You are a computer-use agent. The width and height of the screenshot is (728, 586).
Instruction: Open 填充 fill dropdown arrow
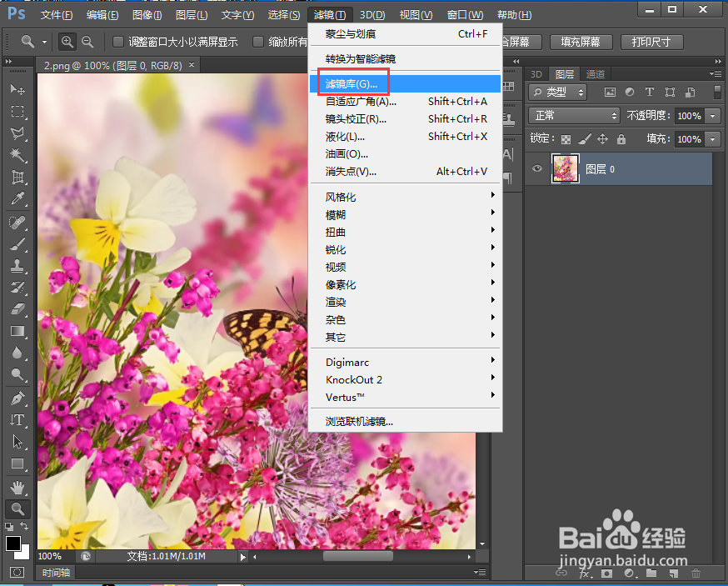[x=713, y=139]
